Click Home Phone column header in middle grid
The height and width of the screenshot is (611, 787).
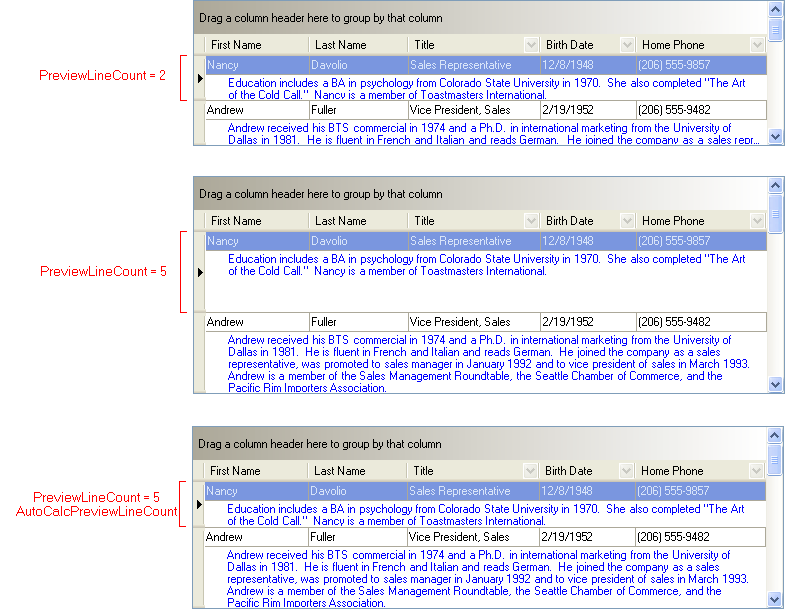(x=701, y=221)
